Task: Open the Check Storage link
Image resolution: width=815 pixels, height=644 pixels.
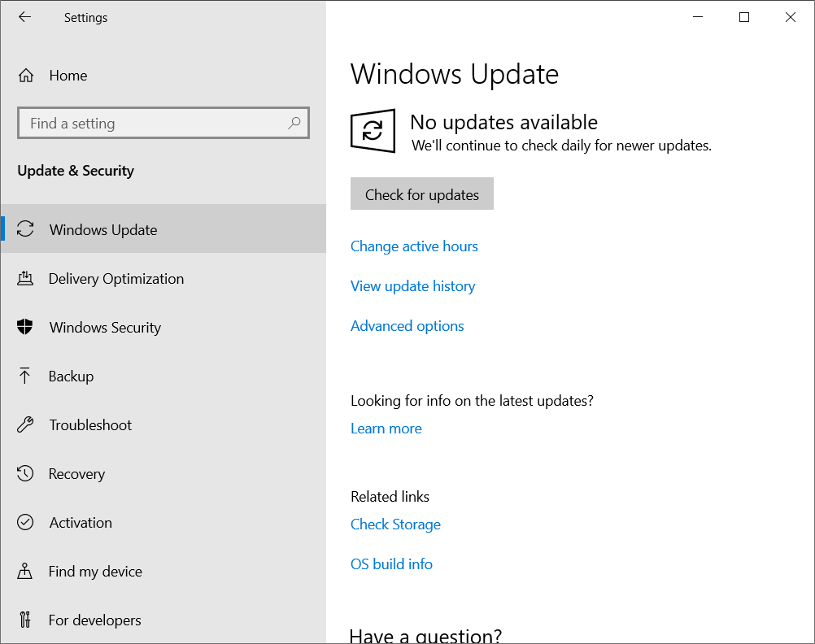Action: click(395, 524)
